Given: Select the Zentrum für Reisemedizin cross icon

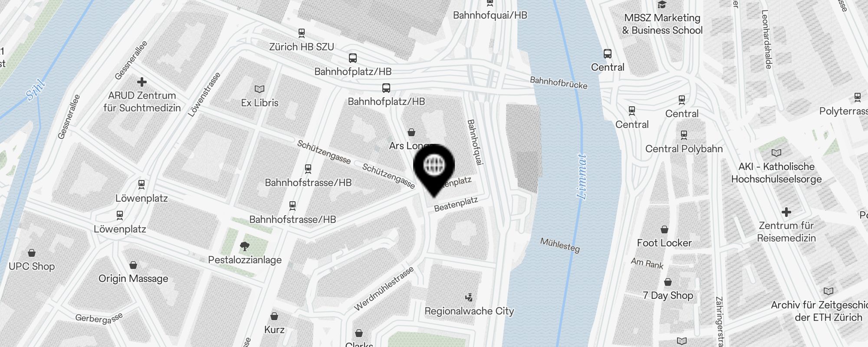Looking at the screenshot, I should coord(786,212).
